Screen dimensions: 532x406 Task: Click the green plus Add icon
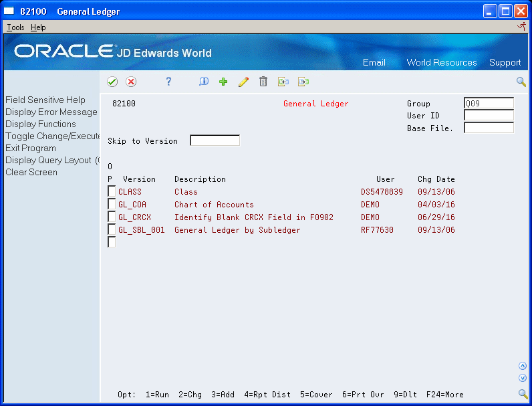point(223,82)
